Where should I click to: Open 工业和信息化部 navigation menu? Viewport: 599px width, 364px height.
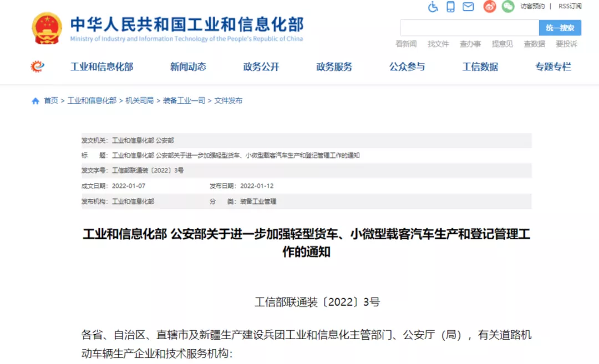[x=101, y=67]
